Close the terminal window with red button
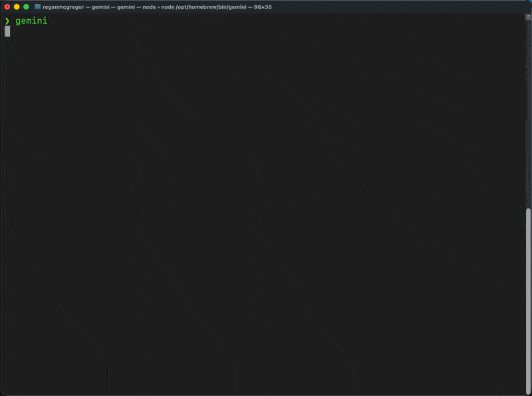 point(7,7)
